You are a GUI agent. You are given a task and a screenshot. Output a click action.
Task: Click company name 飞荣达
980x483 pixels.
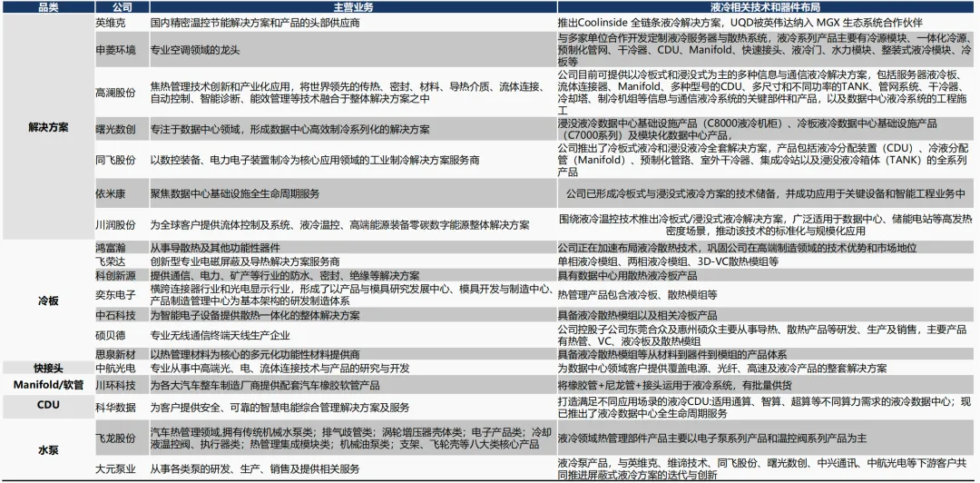pos(111,261)
